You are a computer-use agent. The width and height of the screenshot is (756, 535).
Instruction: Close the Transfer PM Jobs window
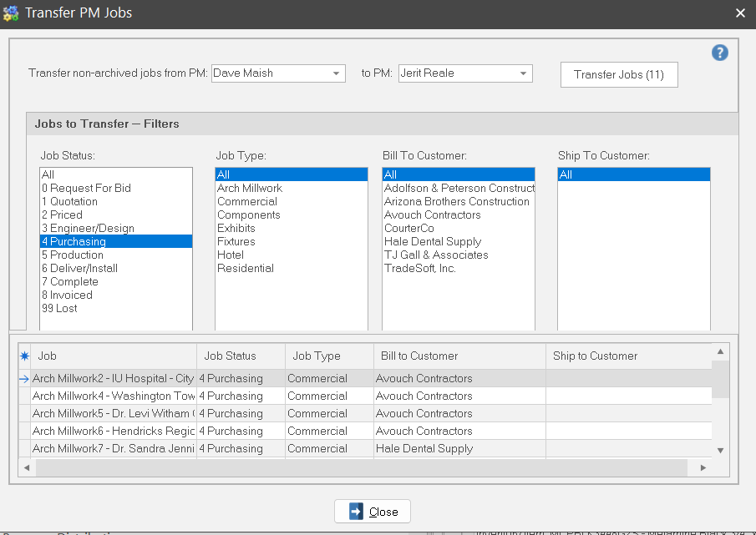pos(373,512)
